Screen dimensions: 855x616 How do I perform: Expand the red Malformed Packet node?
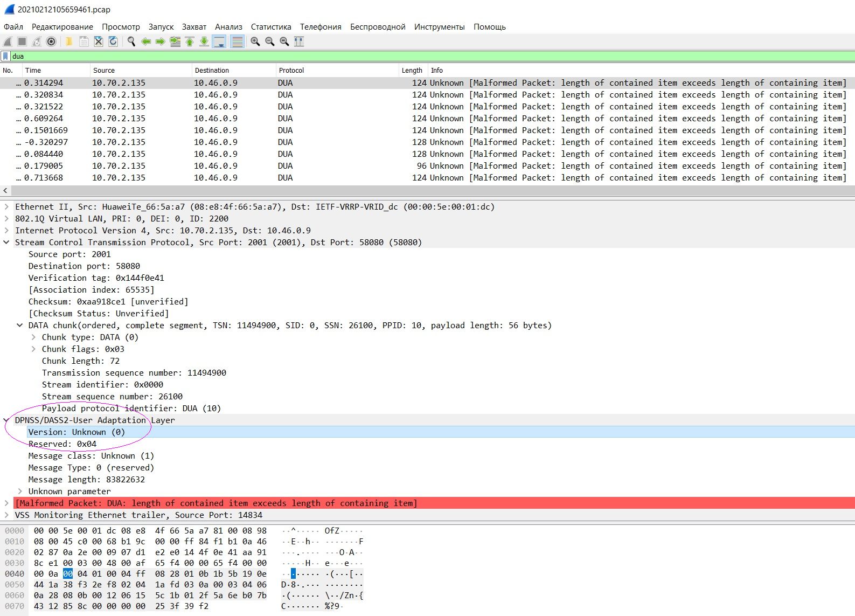click(6, 503)
